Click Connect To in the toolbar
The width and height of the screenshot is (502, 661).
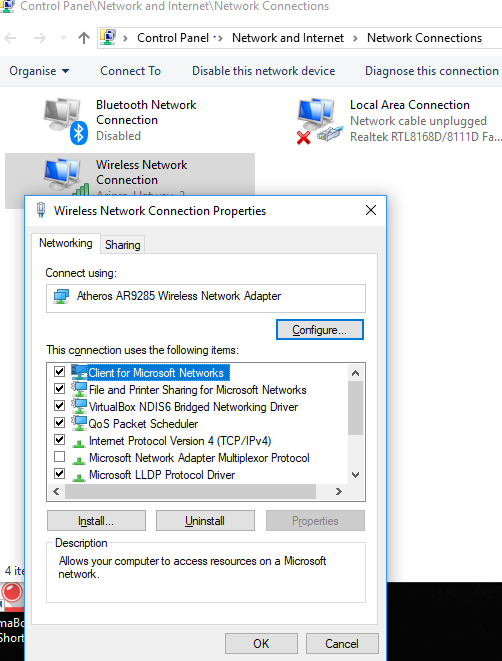(131, 71)
